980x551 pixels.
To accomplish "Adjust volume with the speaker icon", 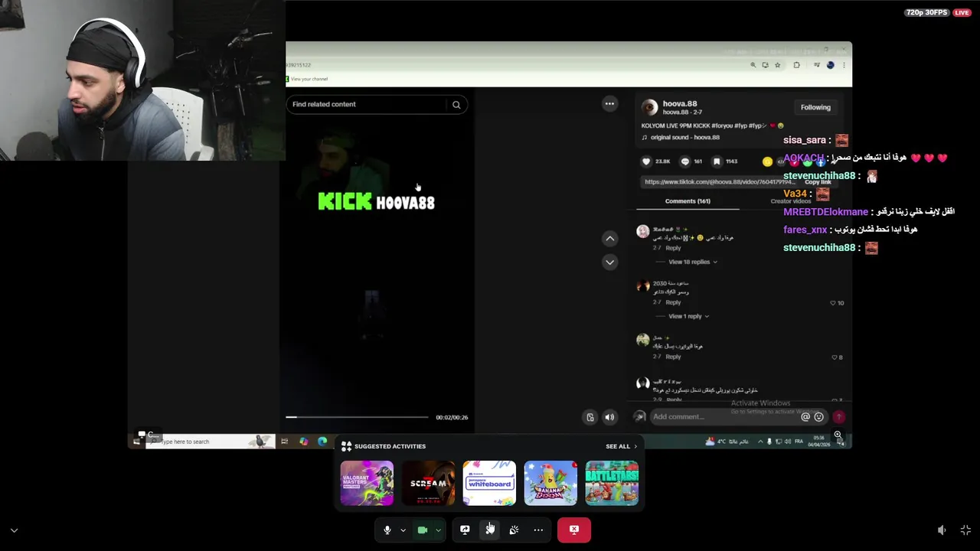I will pos(942,530).
